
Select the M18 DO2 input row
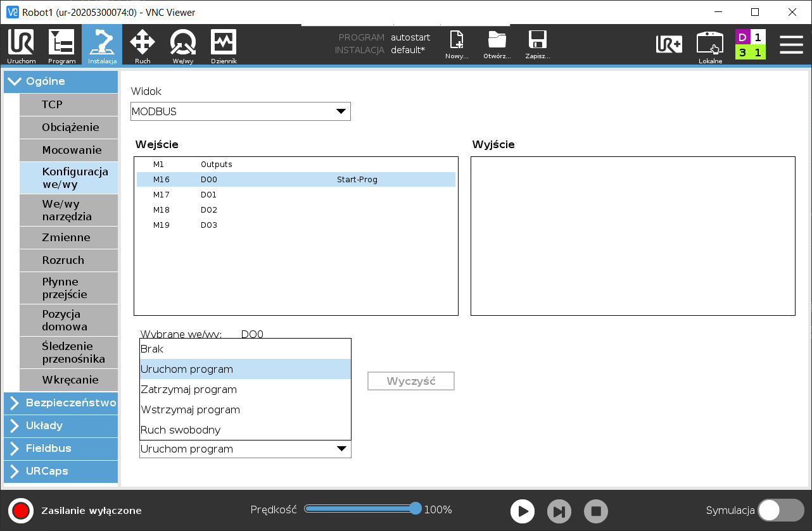[296, 210]
